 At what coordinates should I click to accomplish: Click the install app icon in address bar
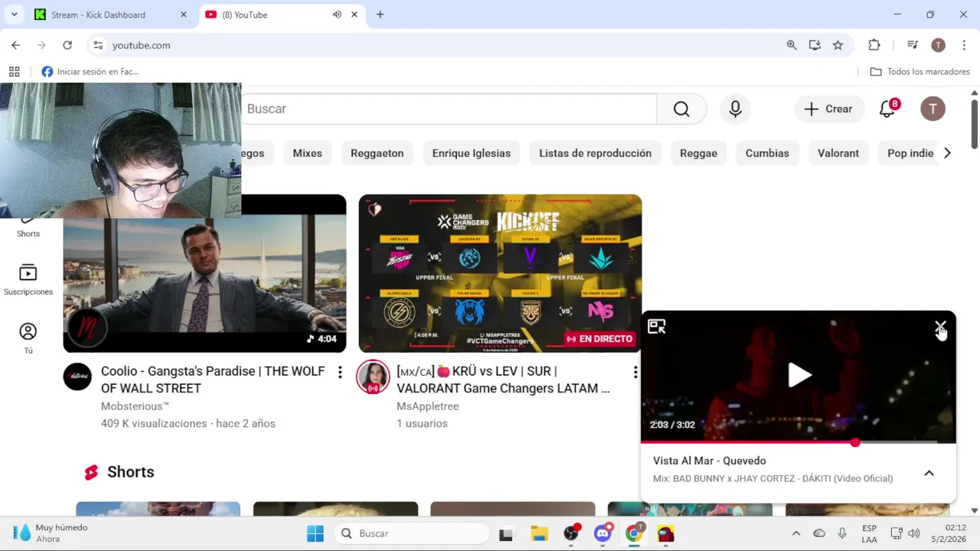click(x=815, y=45)
